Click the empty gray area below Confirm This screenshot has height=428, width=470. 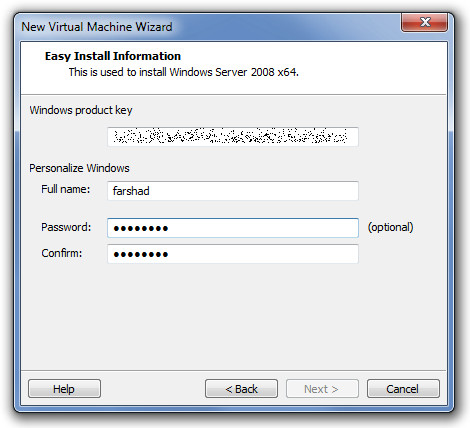tap(233, 317)
